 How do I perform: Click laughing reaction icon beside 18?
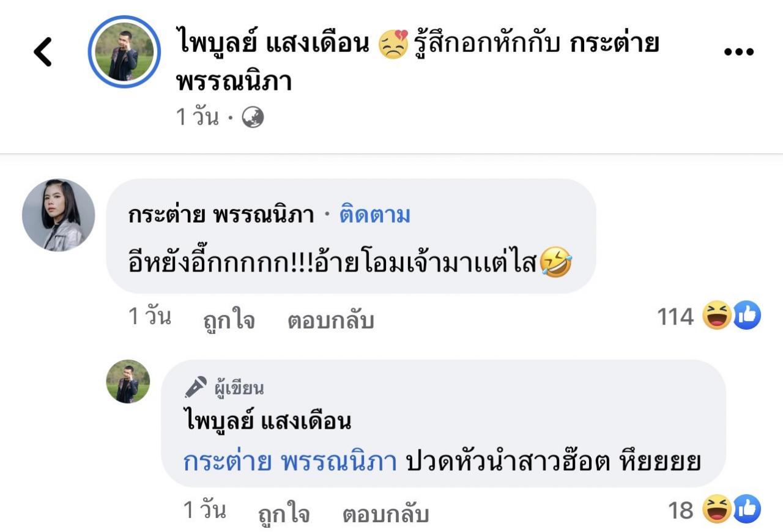click(716, 509)
